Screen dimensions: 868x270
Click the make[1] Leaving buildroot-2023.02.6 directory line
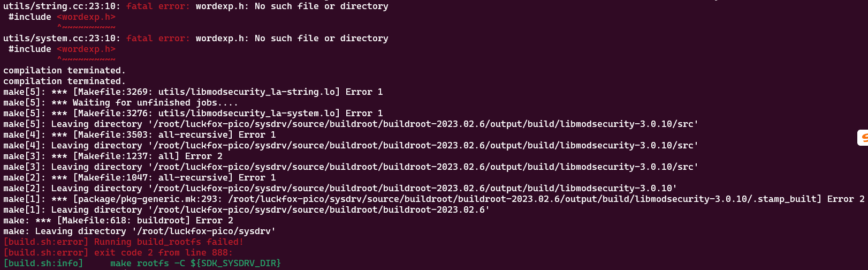[247, 210]
